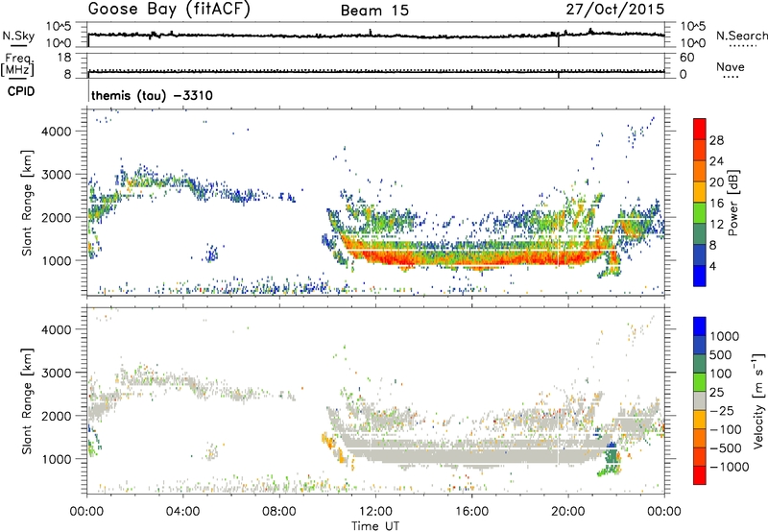
Task: Click the '3000' tick in velocity panel
Action: click(x=57, y=373)
